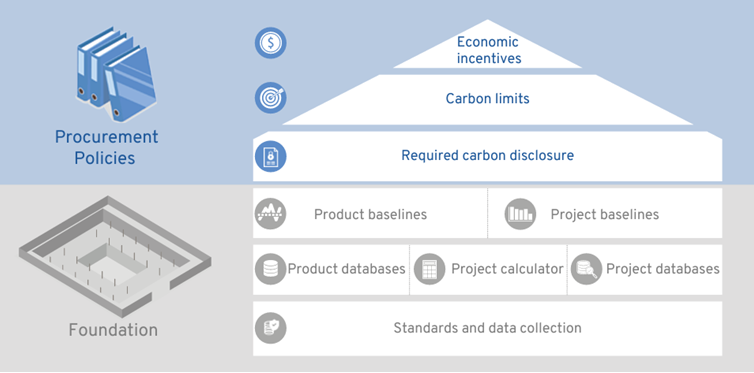The width and height of the screenshot is (754, 373).
Task: Click the bar chart Project baselines icon
Action: (x=520, y=213)
